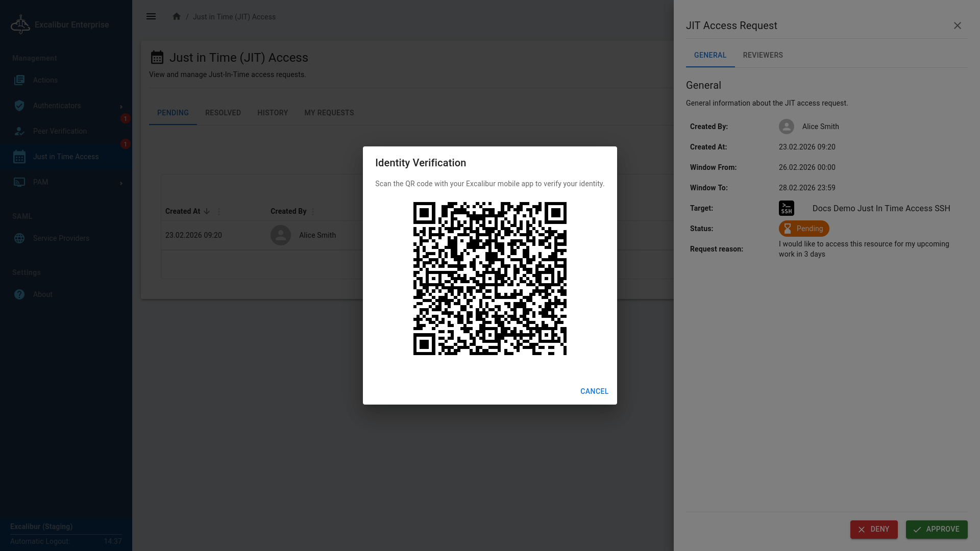Click the home breadcrumb icon

177,16
